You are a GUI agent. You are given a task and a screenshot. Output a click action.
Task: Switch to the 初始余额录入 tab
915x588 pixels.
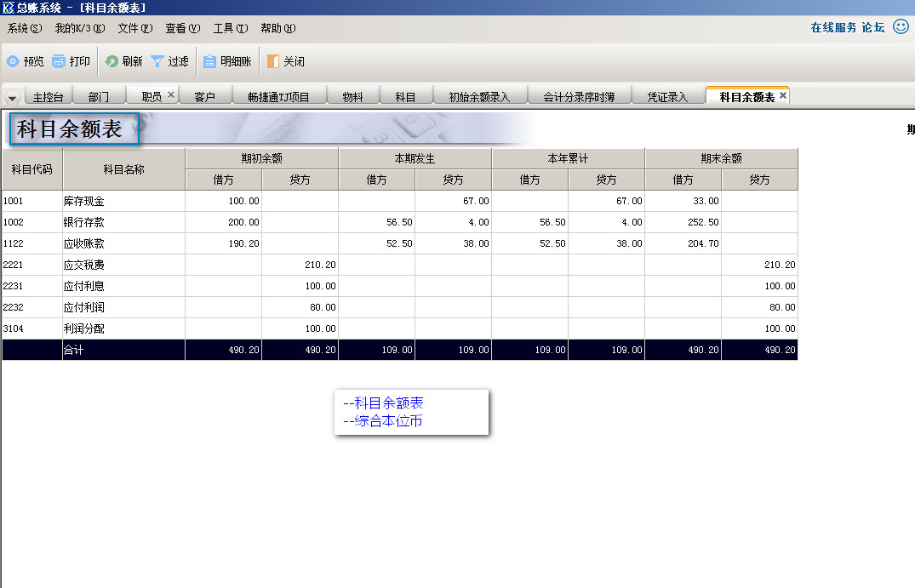click(x=479, y=97)
